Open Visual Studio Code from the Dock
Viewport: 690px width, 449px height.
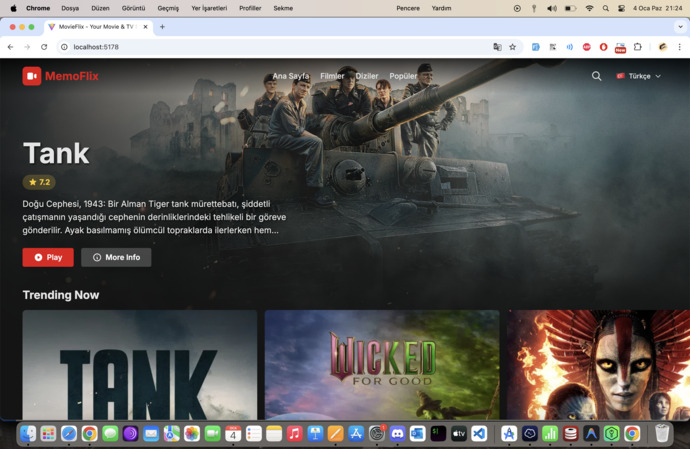point(479,434)
